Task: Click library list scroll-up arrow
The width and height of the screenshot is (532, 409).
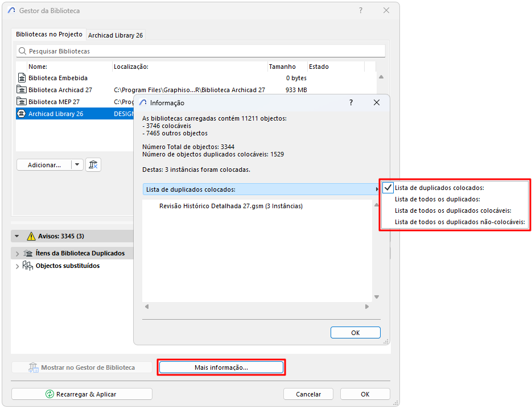Action: [x=381, y=77]
